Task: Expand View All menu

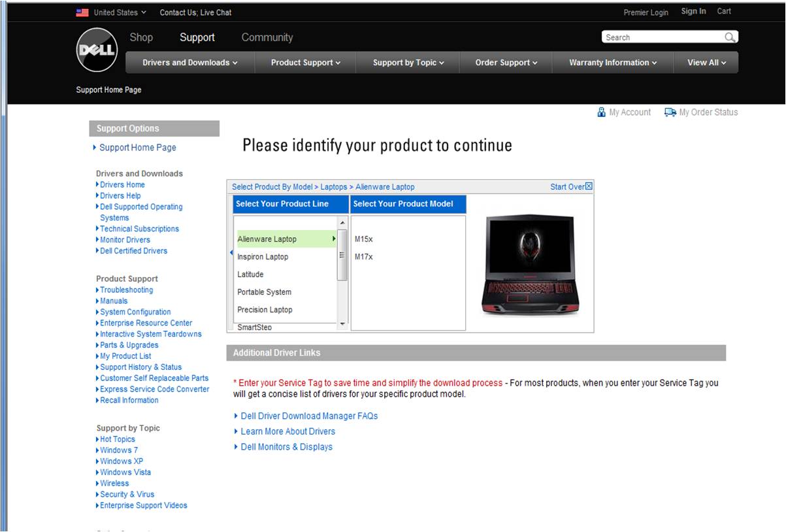Action: pos(707,63)
